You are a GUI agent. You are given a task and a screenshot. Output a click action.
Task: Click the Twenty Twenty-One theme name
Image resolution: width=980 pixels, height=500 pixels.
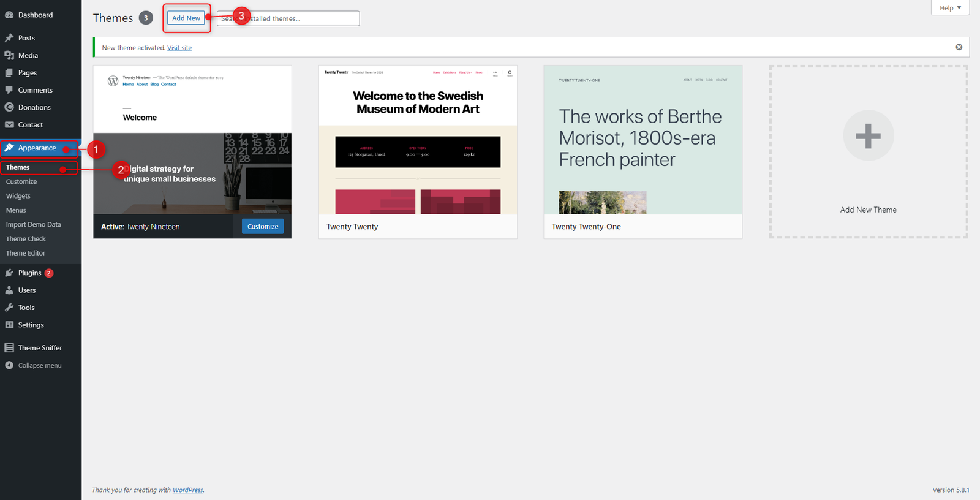pyautogui.click(x=586, y=227)
